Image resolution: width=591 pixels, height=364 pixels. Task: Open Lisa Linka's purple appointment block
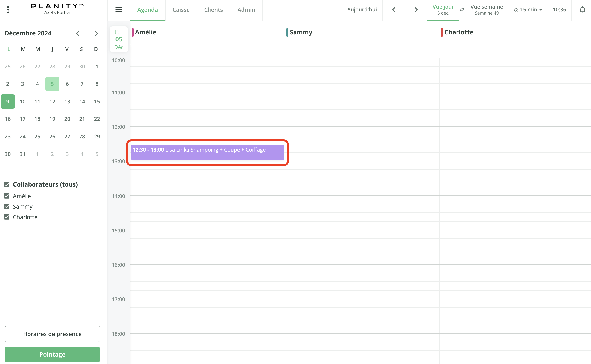coord(207,152)
